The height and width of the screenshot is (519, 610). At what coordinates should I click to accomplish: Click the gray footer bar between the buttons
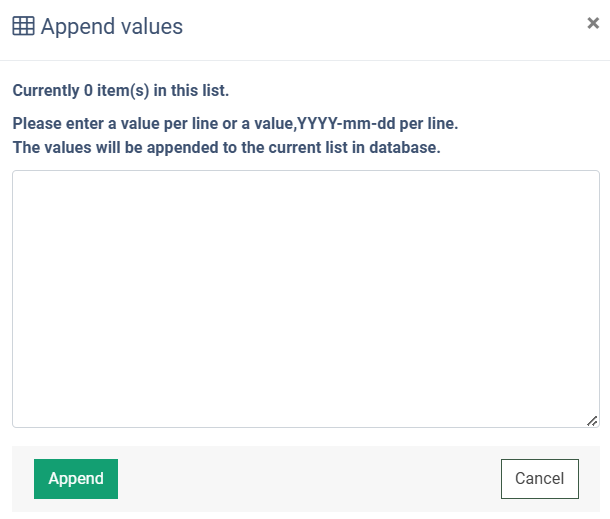pyautogui.click(x=309, y=479)
